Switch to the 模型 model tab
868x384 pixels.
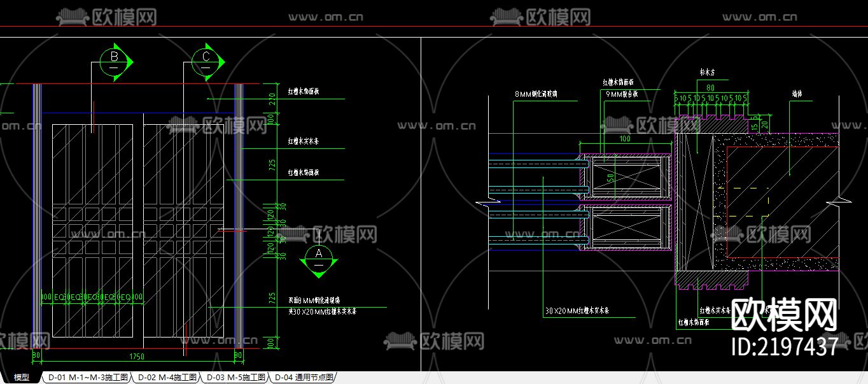tap(21, 378)
